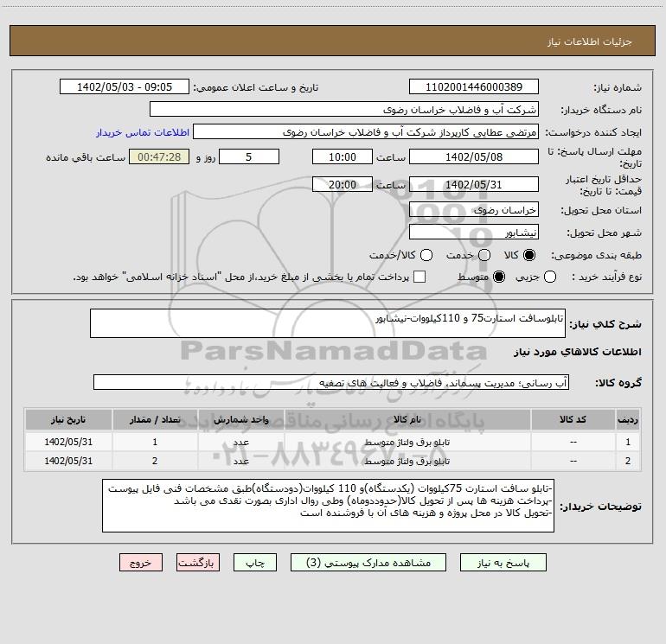Click goods group field آب رسانی
666x644 pixels.
(x=331, y=382)
